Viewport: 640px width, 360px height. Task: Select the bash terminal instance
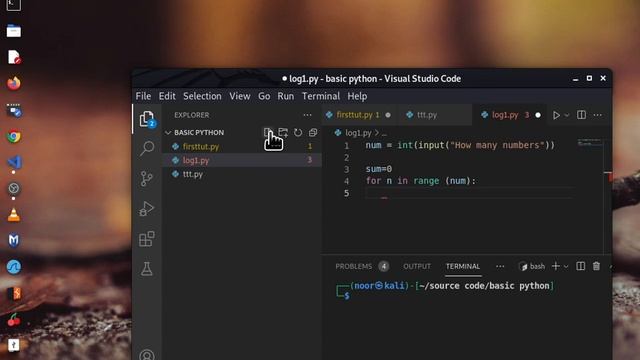[532, 267]
